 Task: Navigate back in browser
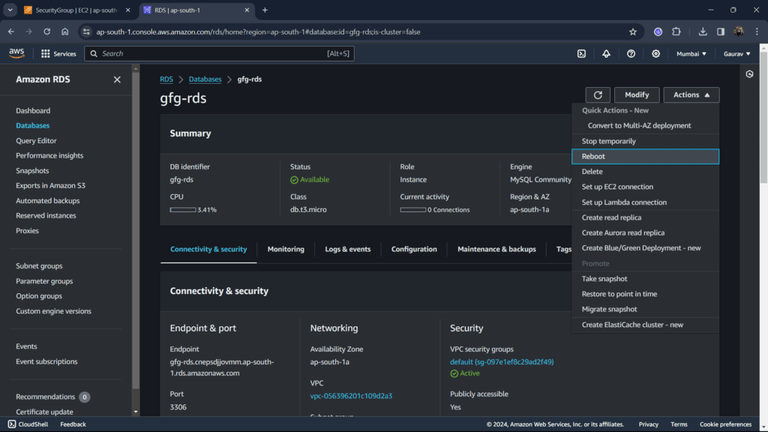[x=11, y=32]
